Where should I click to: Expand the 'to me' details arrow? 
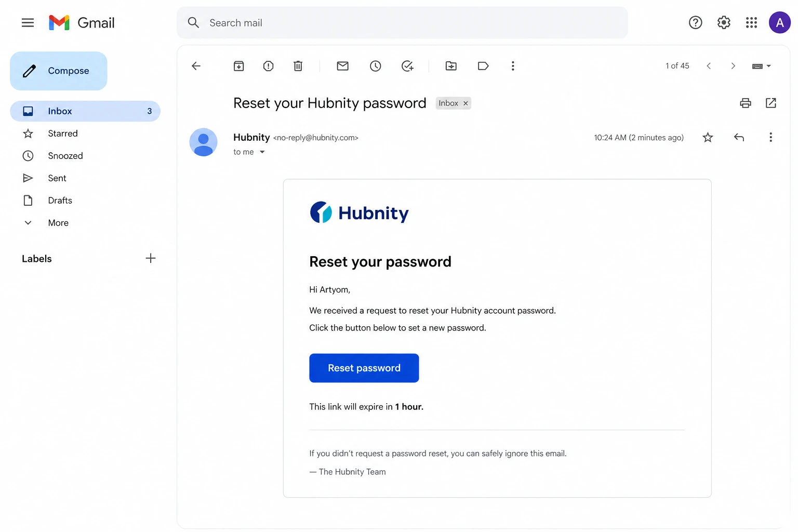click(x=262, y=152)
